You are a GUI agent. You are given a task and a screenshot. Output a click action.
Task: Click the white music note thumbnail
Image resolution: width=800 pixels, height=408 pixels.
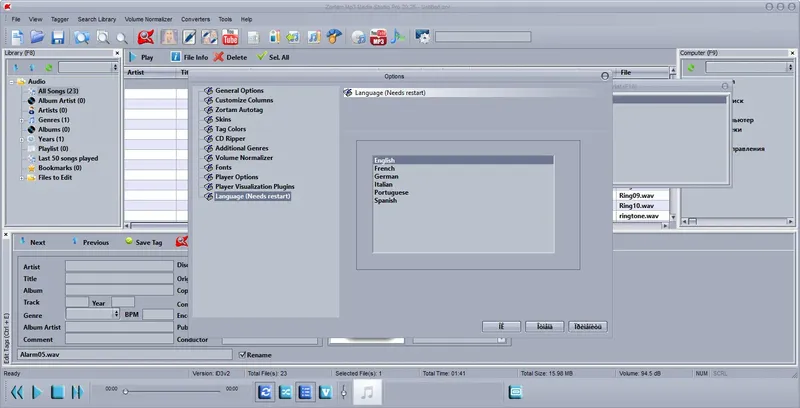click(x=367, y=392)
